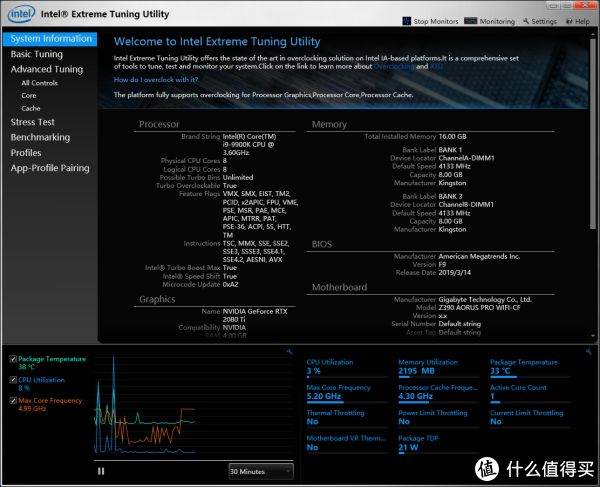Open the 30 Minutes time range dropdown
The image size is (600, 487).
click(261, 471)
